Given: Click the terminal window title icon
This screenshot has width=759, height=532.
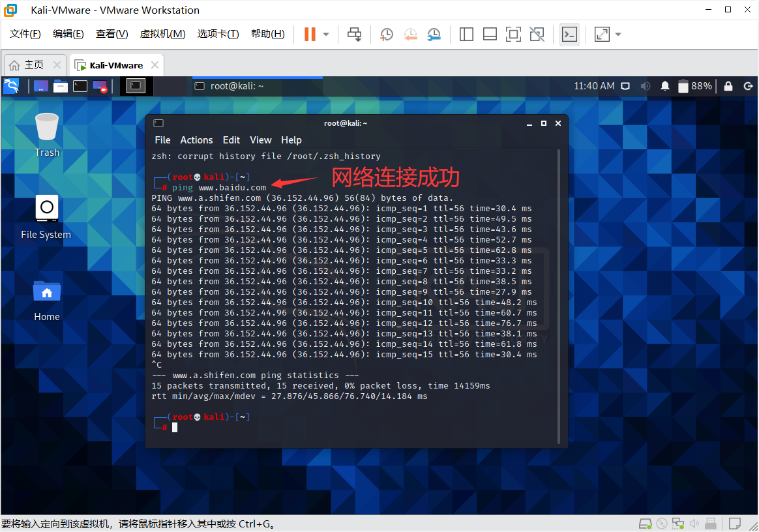Looking at the screenshot, I should [158, 123].
